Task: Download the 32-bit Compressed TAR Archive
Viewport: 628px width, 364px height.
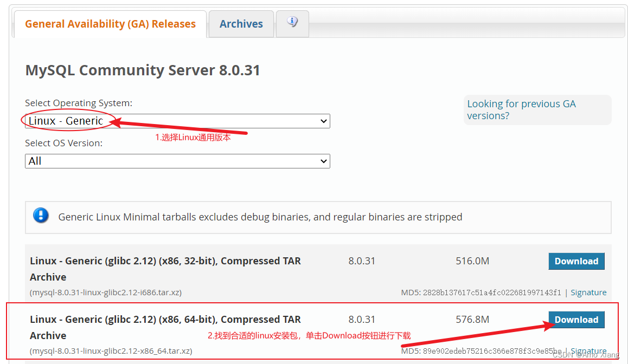Action: click(x=576, y=261)
